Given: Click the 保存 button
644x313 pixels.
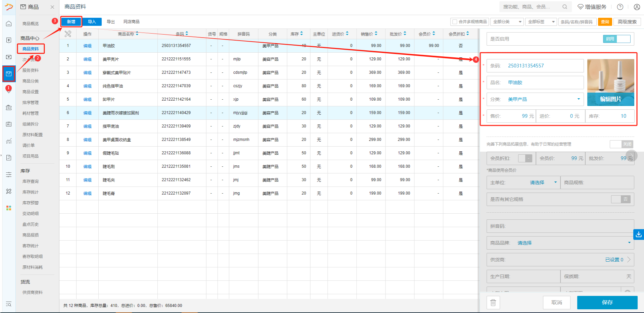Looking at the screenshot, I should click(607, 303).
